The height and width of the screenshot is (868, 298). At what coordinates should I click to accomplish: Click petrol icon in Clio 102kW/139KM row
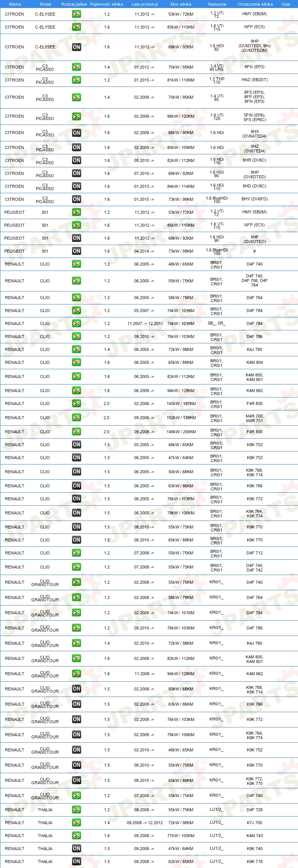tap(77, 418)
